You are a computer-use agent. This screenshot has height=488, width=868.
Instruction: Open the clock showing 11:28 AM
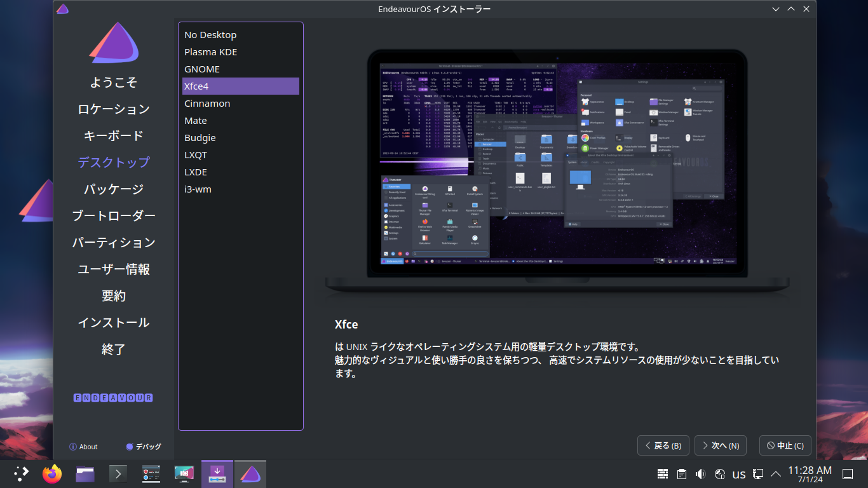(x=810, y=474)
